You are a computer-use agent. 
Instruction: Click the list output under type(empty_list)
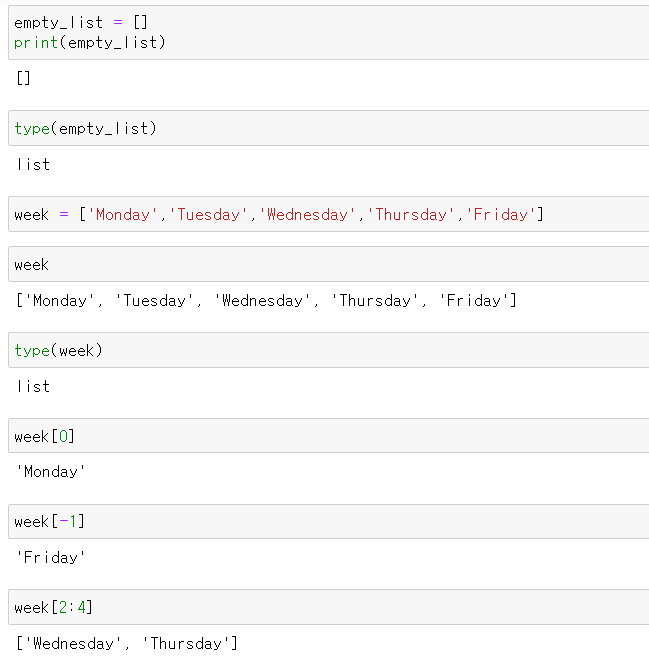[x=33, y=165]
